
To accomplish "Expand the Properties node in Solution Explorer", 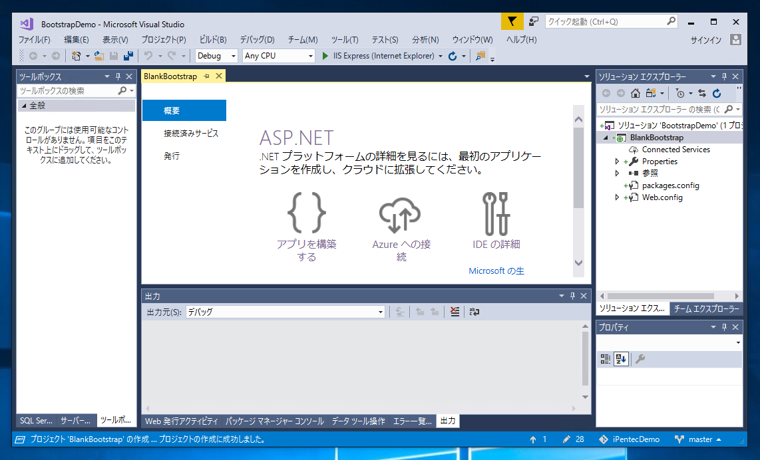I will coord(617,161).
